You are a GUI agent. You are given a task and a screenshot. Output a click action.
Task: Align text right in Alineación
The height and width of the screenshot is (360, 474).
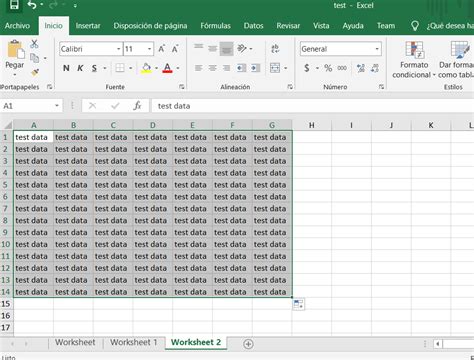226,68
